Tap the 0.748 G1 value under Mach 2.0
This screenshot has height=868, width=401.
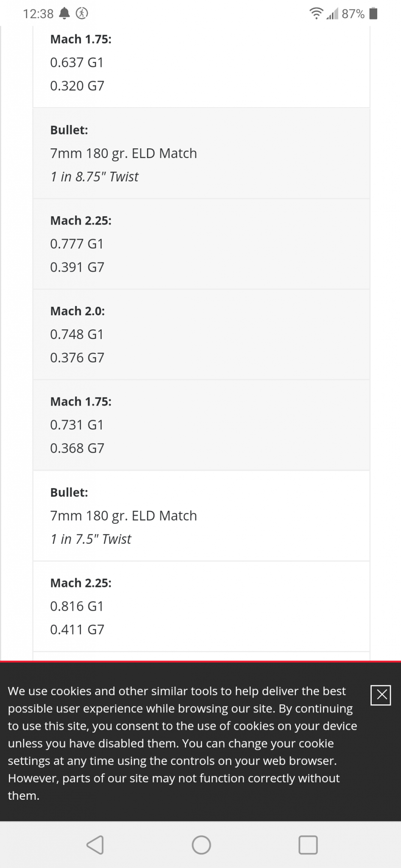77,334
